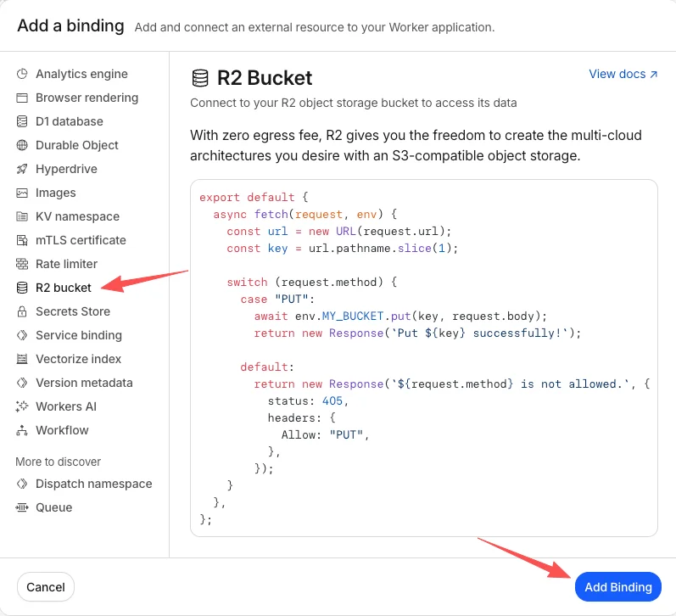Choose Version metadata binding
Image resolution: width=676 pixels, height=616 pixels.
coord(84,382)
